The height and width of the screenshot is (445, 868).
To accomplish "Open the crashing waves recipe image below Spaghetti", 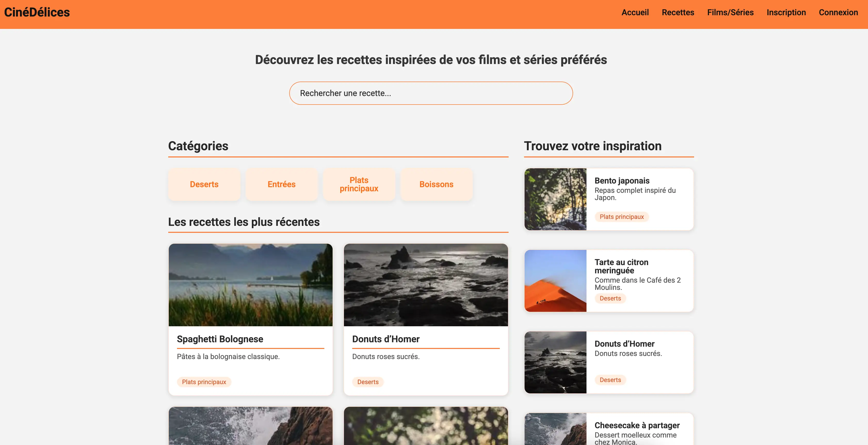I will point(250,426).
